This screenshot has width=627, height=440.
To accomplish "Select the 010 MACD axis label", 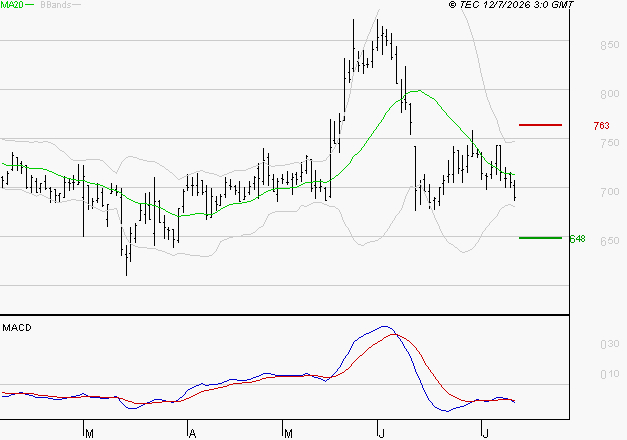I will pyautogui.click(x=610, y=374).
